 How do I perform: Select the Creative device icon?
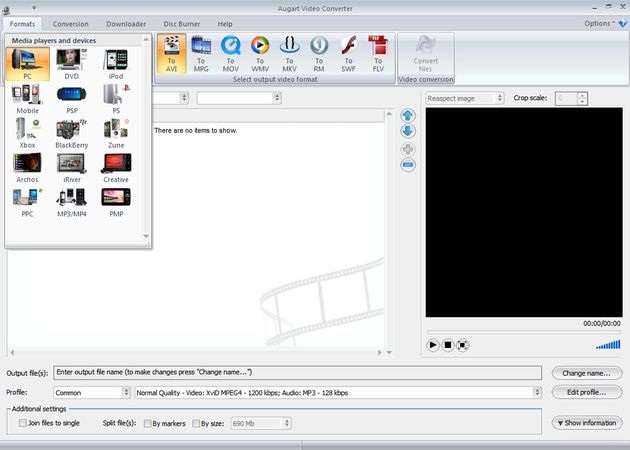pyautogui.click(x=116, y=168)
